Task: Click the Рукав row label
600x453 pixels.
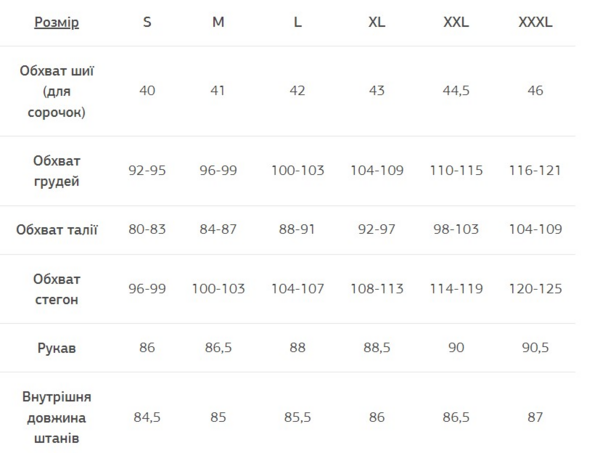Action: click(56, 348)
